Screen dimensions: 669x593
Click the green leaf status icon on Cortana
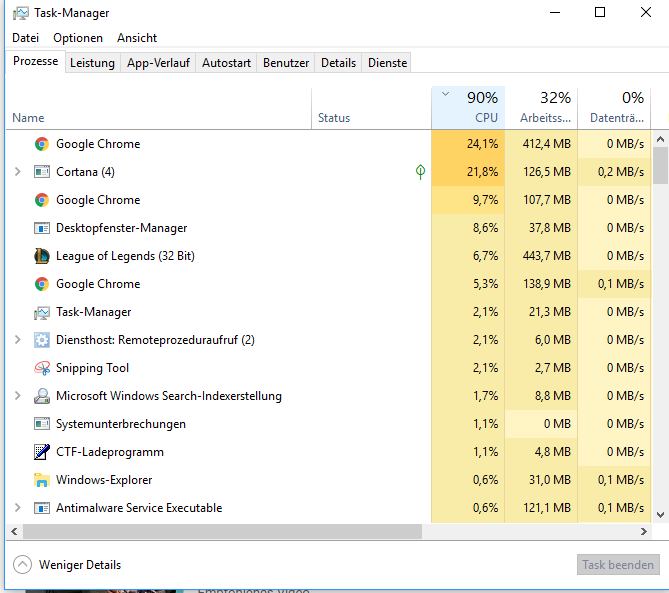coord(420,172)
